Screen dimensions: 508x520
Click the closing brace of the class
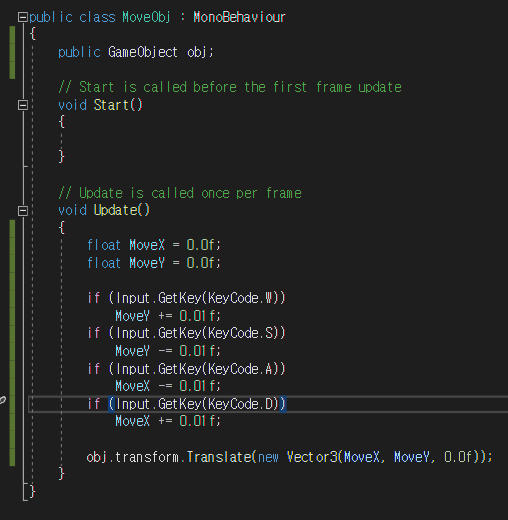(32, 492)
